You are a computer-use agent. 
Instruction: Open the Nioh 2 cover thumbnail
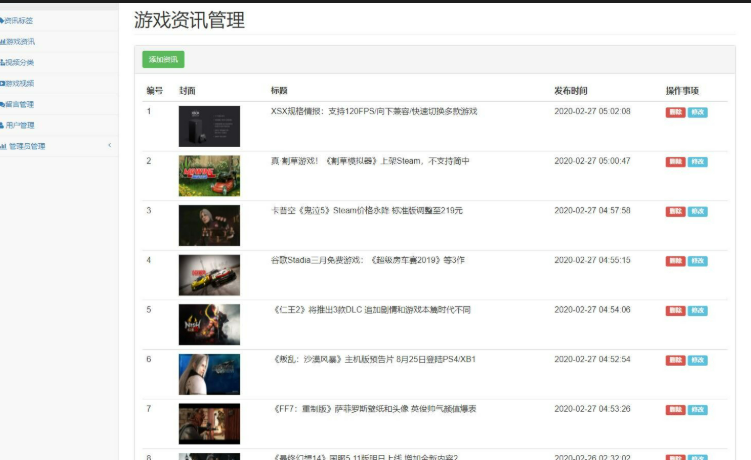tap(209, 325)
